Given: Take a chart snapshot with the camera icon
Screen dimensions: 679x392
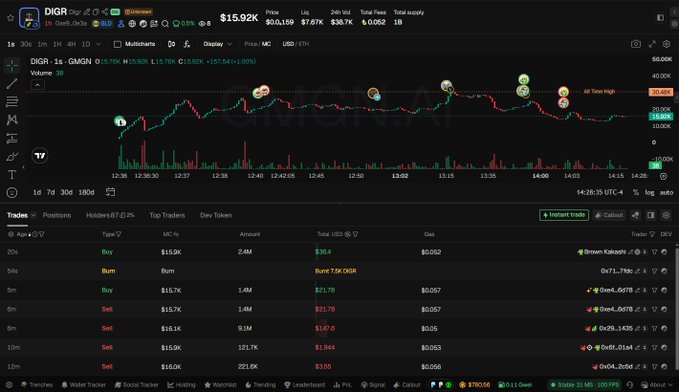Looking at the screenshot, I should point(636,44).
